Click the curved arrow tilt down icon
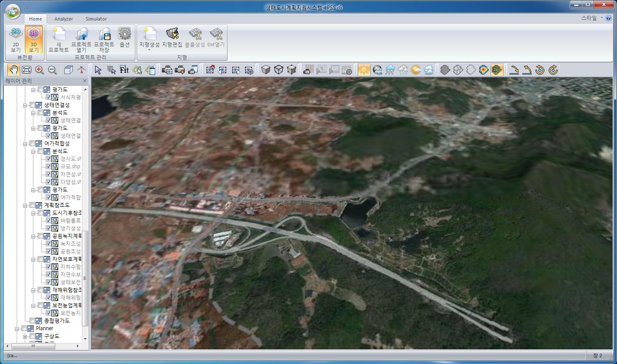Screen dimensions: 617x364 tap(514, 70)
